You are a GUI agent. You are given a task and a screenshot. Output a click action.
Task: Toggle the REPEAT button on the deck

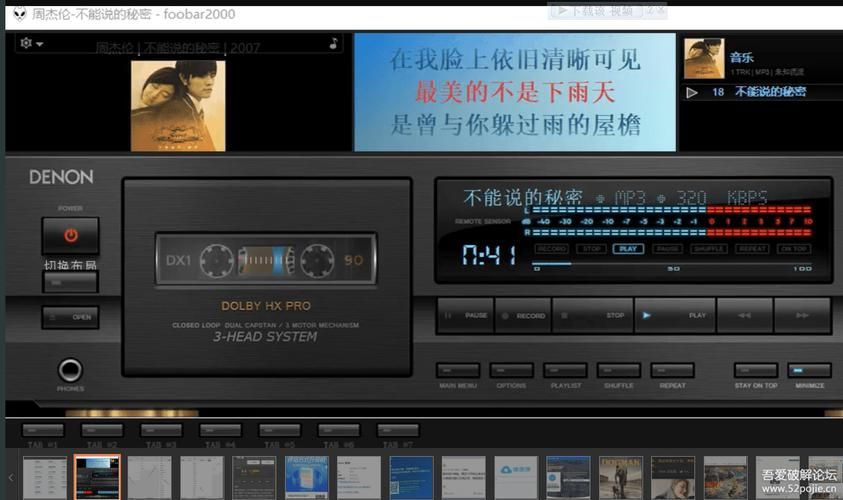click(x=673, y=370)
